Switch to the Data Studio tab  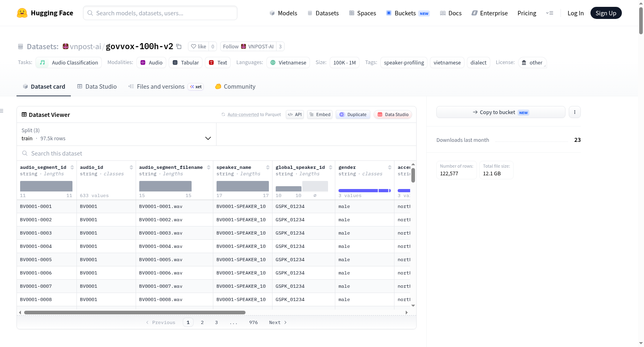(x=97, y=87)
